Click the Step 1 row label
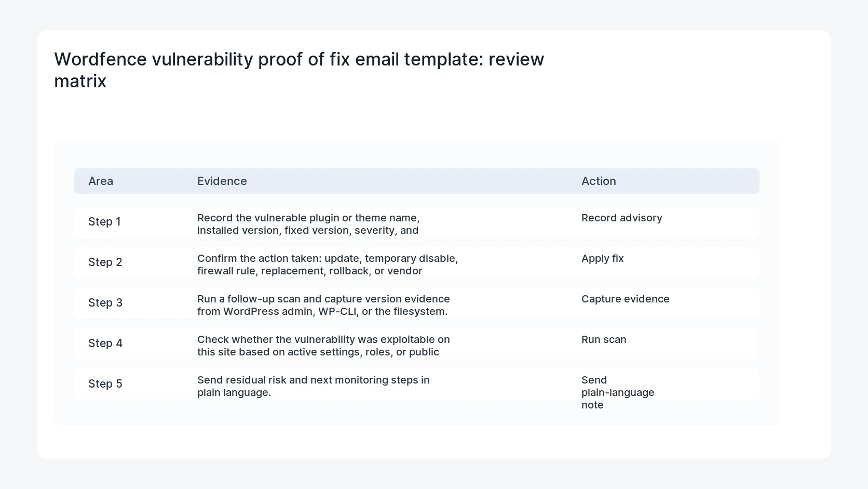The height and width of the screenshot is (489, 868). pos(104,221)
